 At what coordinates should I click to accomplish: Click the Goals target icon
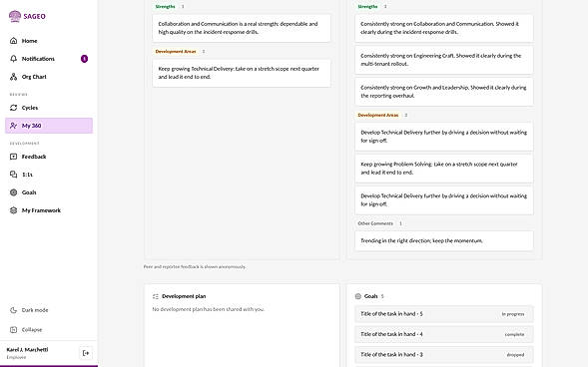tap(14, 192)
